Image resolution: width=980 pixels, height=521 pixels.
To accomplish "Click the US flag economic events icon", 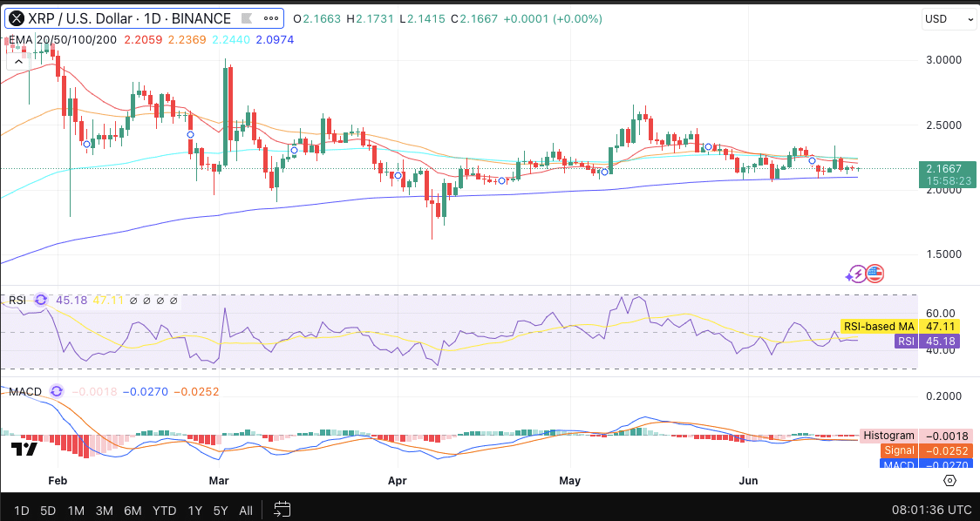I will coord(875,274).
